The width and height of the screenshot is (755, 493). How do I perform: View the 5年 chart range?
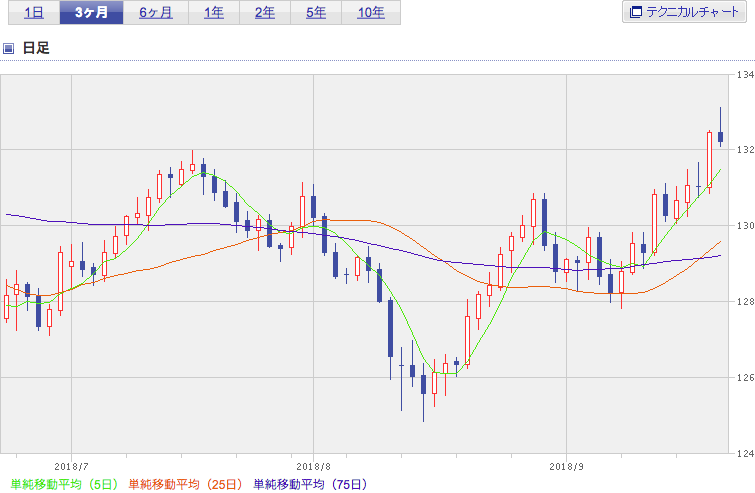point(316,13)
